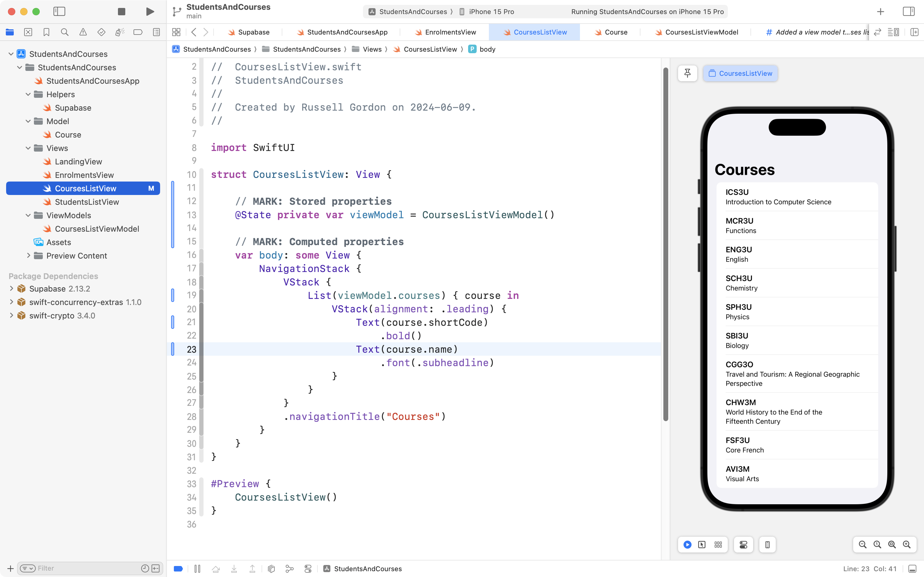This screenshot has width=924, height=577.
Task: Pin the preview with pin icon
Action: coord(687,73)
